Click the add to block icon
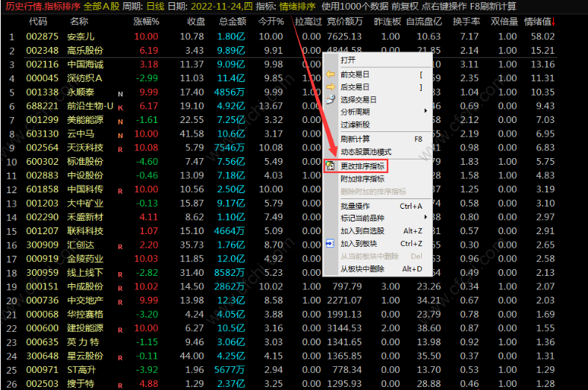 point(330,244)
